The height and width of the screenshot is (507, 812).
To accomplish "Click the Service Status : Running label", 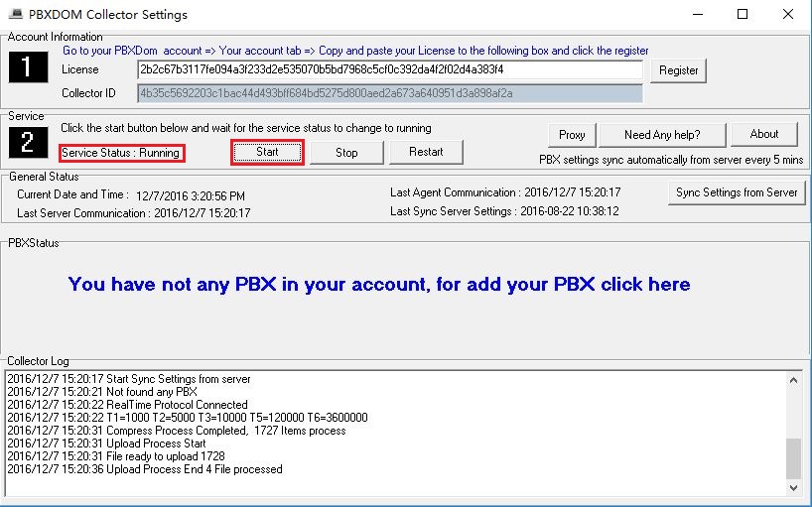I will pos(121,153).
